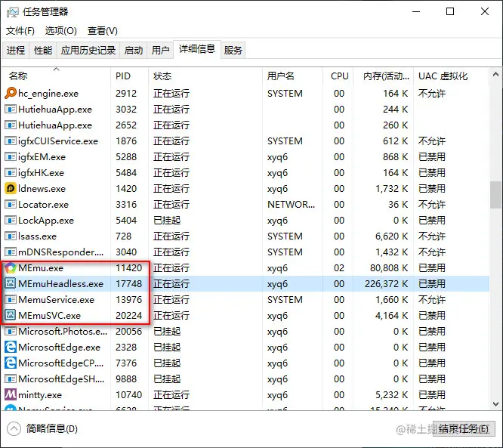Click the igfxCUIService.exe process icon
The image size is (503, 448).
tap(11, 141)
